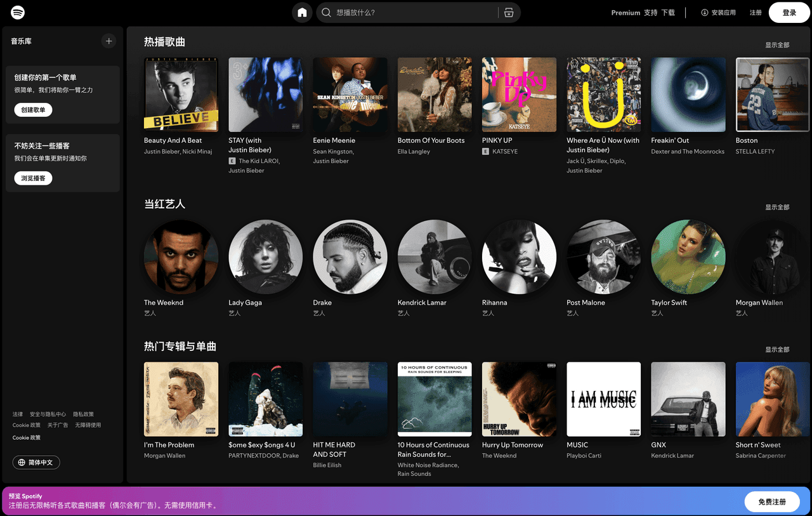Viewport: 812px width, 516px height.
Task: Click the magnifier icon in the search bar
Action: 325,12
